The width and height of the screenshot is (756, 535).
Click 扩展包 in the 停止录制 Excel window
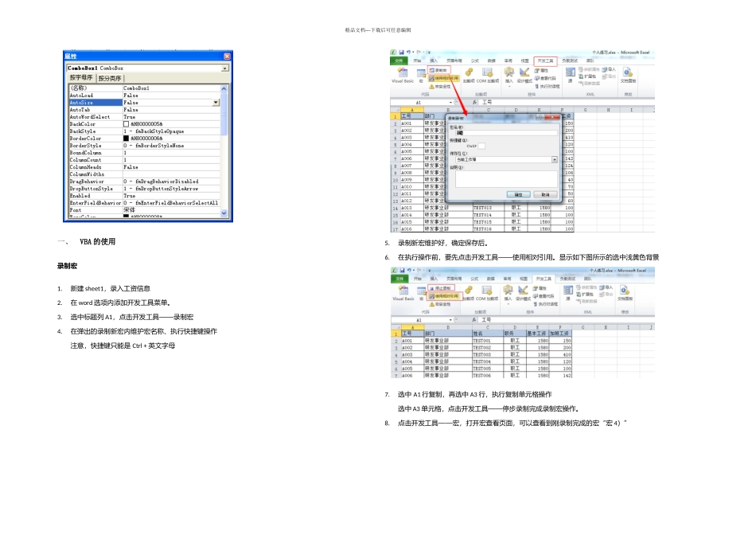click(x=584, y=294)
